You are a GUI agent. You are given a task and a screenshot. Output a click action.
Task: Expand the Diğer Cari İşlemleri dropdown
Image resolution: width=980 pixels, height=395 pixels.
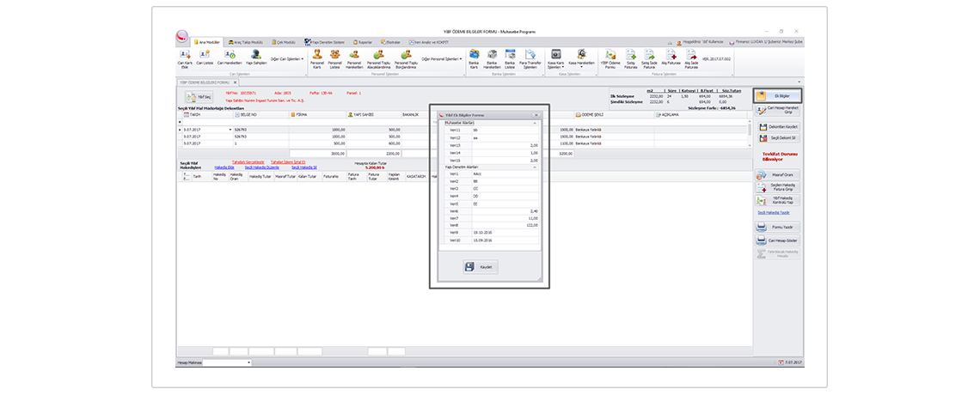[287, 59]
